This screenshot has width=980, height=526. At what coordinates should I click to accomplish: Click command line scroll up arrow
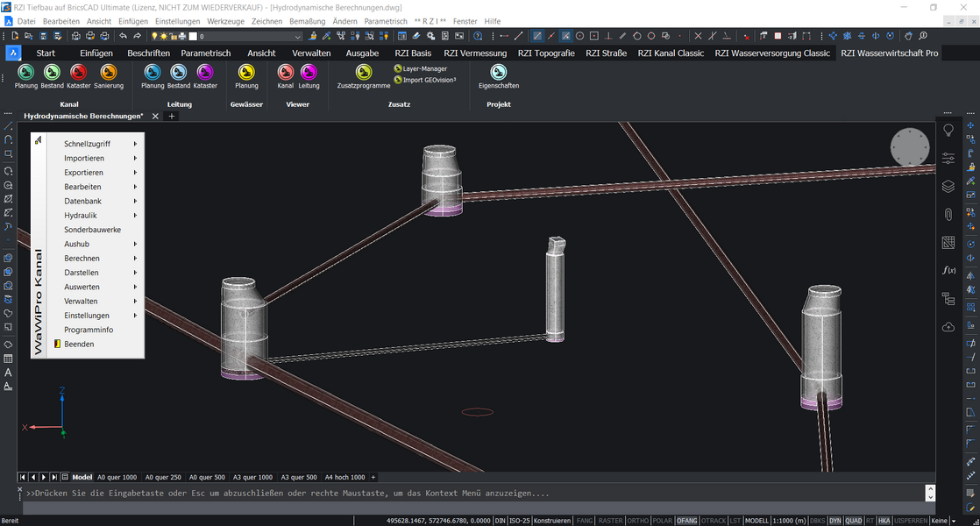[x=930, y=489]
